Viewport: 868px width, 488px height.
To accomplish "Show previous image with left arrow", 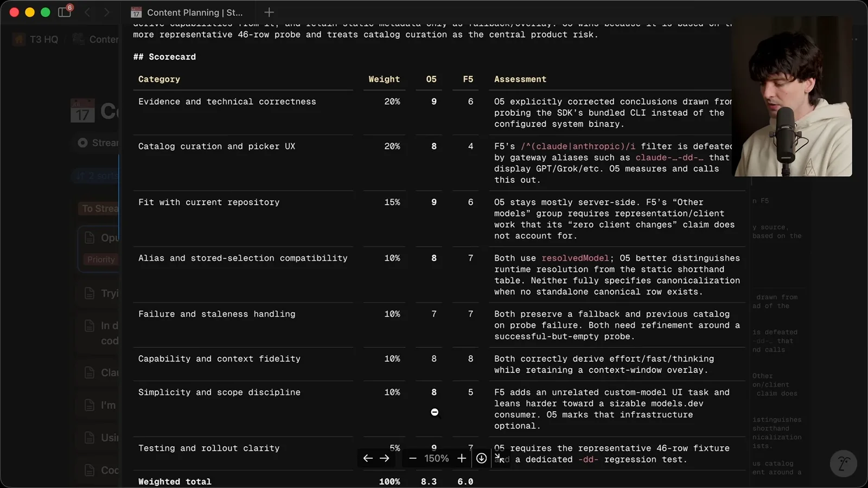I will coord(368,458).
